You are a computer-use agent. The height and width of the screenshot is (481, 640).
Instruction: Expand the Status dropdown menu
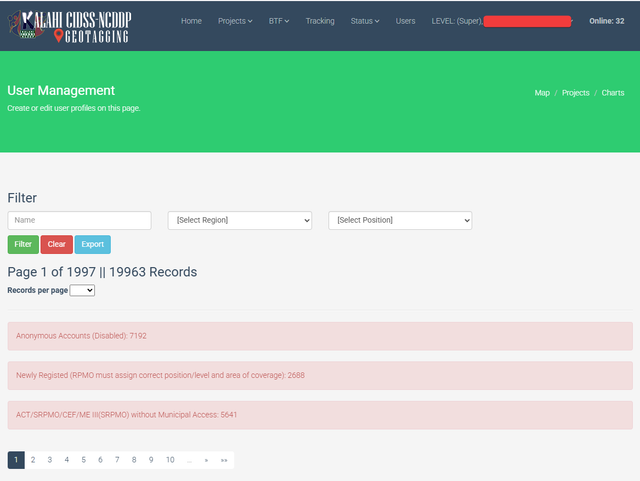(365, 21)
